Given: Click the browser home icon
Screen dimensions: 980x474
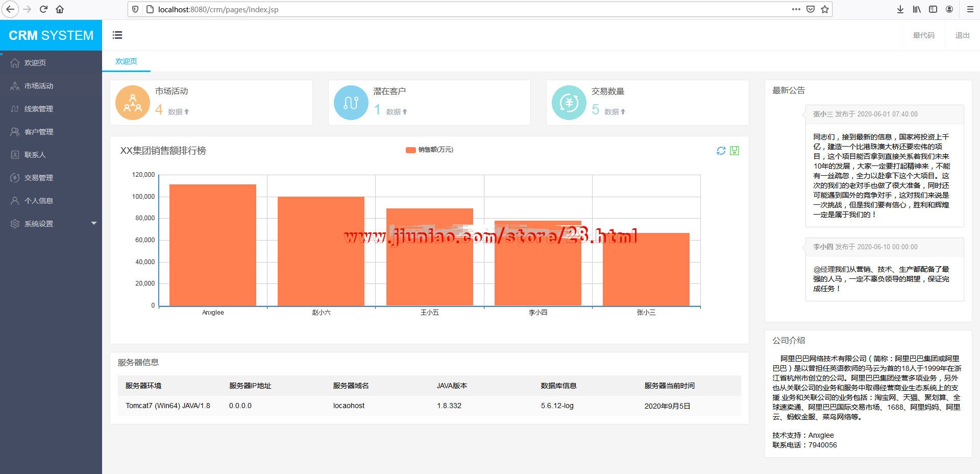Looking at the screenshot, I should tap(60, 9).
